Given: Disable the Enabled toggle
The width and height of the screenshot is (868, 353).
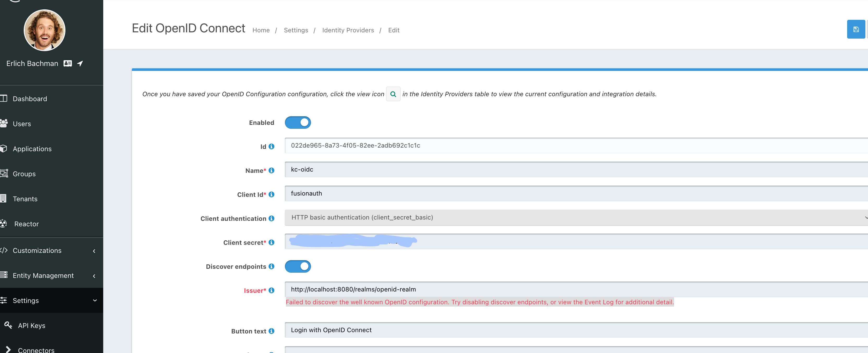Looking at the screenshot, I should coord(298,122).
